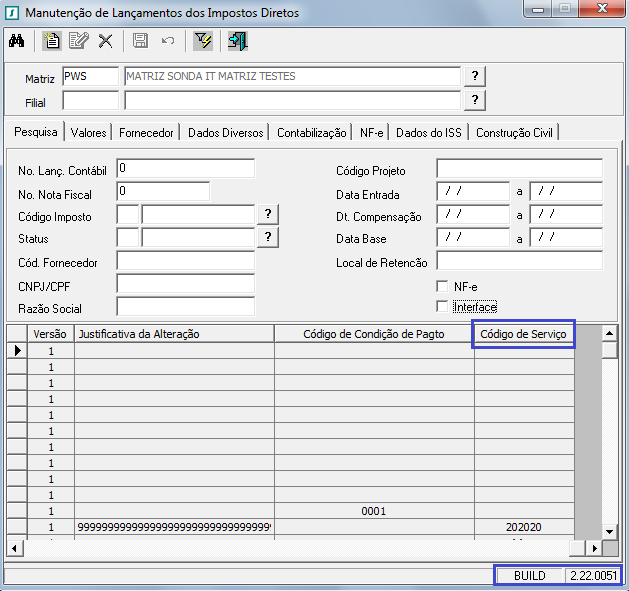This screenshot has width=629, height=591.
Task: Click the Filial code input field
Action: (91, 100)
